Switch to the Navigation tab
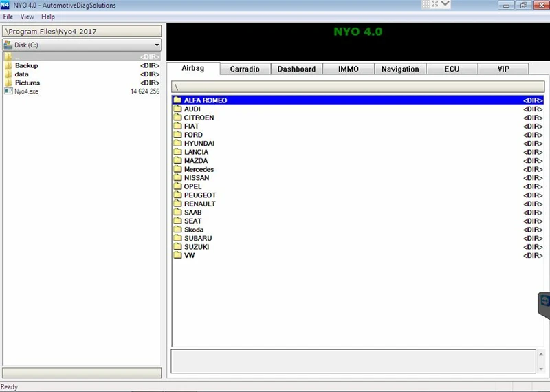 [x=400, y=69]
